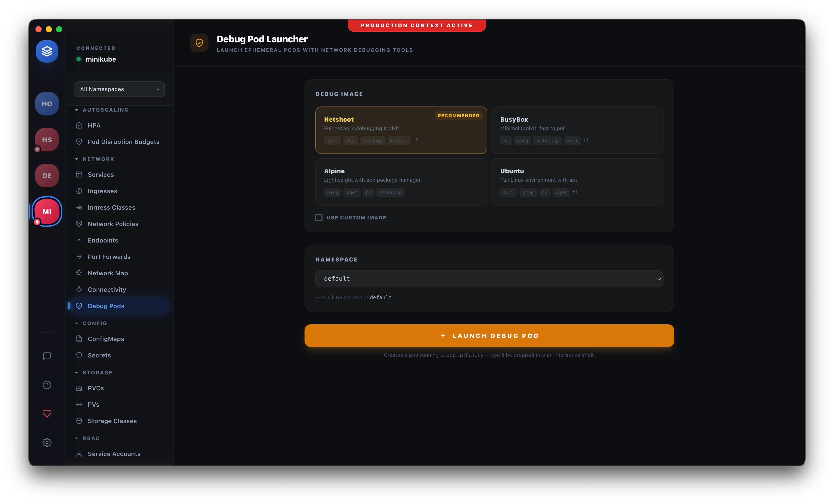Click the Launch Debug Pod button
This screenshot has height=504, width=834.
(x=489, y=336)
